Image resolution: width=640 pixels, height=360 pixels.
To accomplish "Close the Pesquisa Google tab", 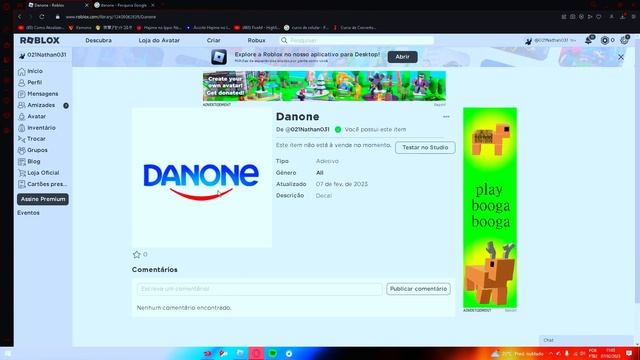I will tap(153, 5).
